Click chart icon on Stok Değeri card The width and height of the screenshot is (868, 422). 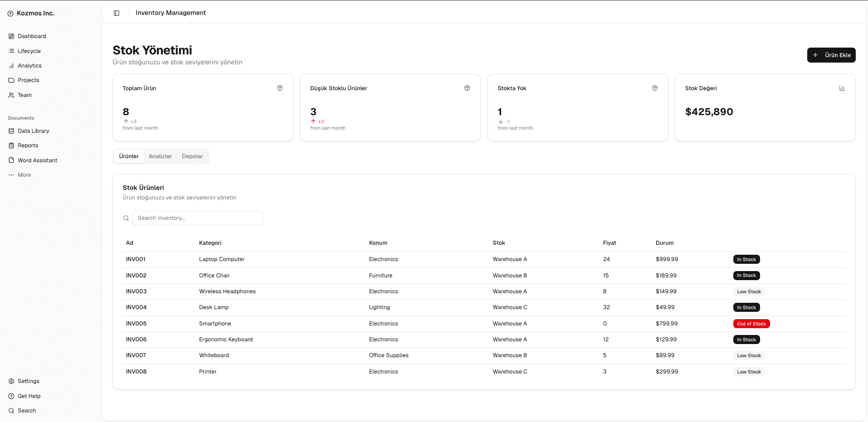842,88
